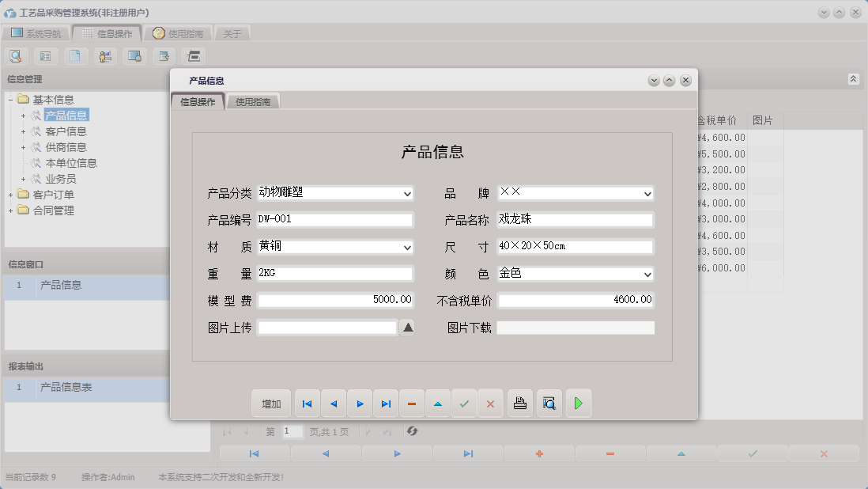Open the 产品分类 dropdown
Viewport: 868px width, 489px height.
coord(406,193)
